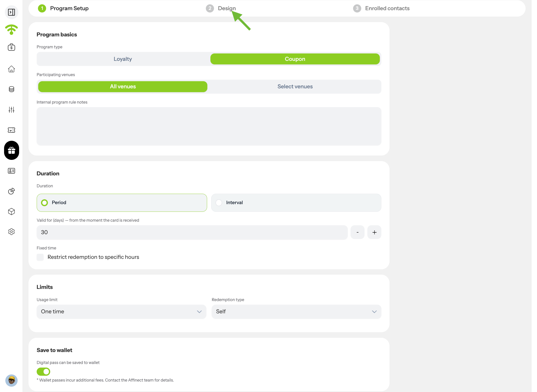Select the gift programs icon
This screenshot has width=537, height=392.
11,150
